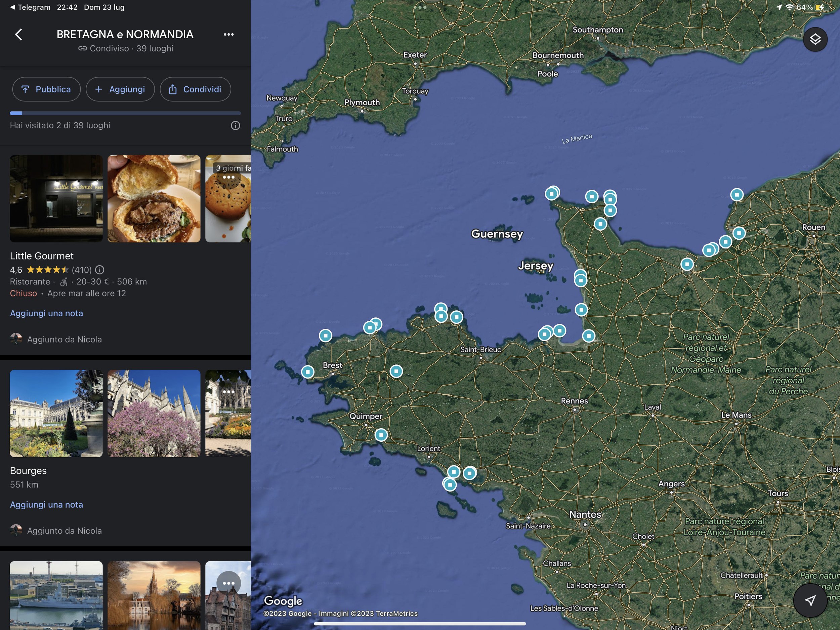Click the Plymouth label on the map
The height and width of the screenshot is (630, 840).
pos(362,102)
